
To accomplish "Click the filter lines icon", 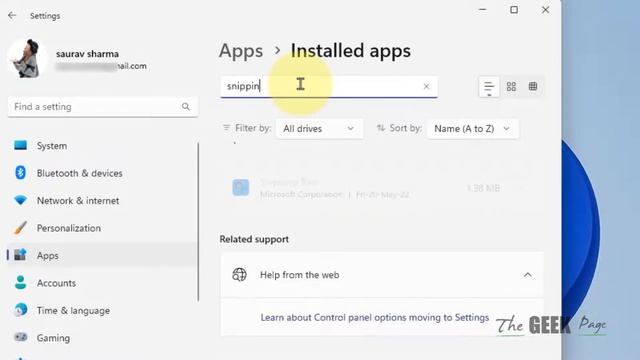I will 227,128.
